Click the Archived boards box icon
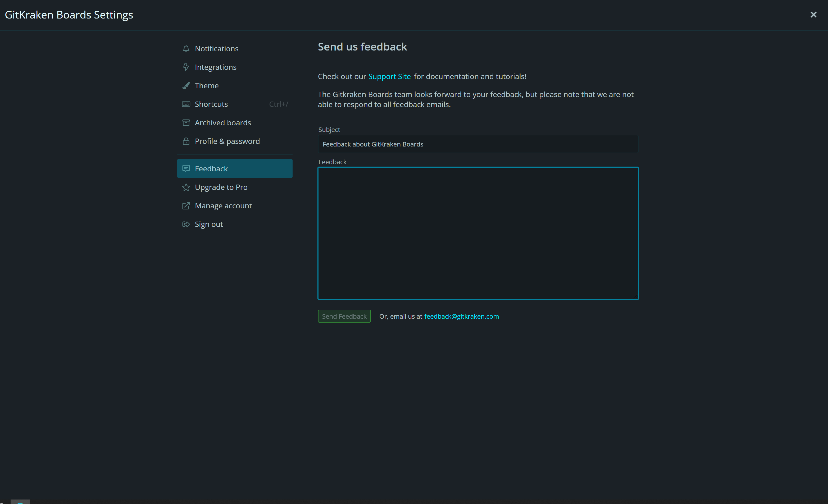Viewport: 828px width, 504px height. click(x=186, y=123)
